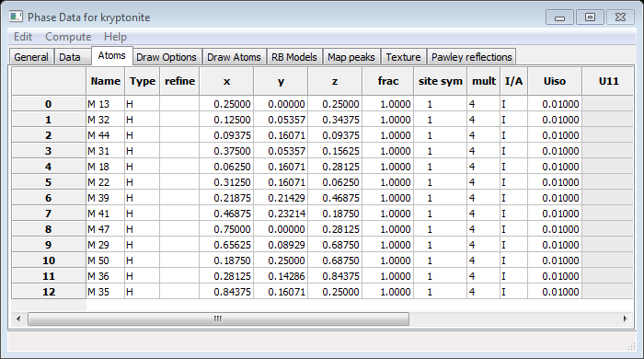Image resolution: width=644 pixels, height=359 pixels.
Task: Switch to the Map peaks tab
Action: pos(351,57)
